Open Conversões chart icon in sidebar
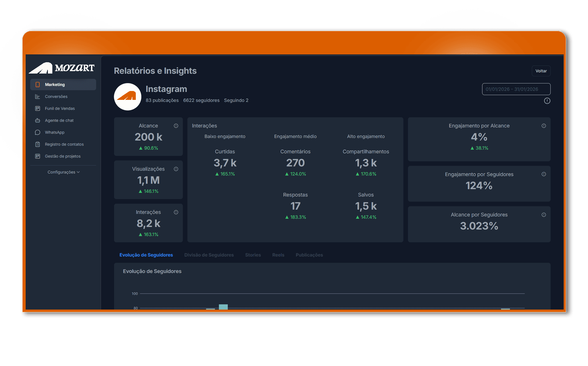 [x=38, y=96]
